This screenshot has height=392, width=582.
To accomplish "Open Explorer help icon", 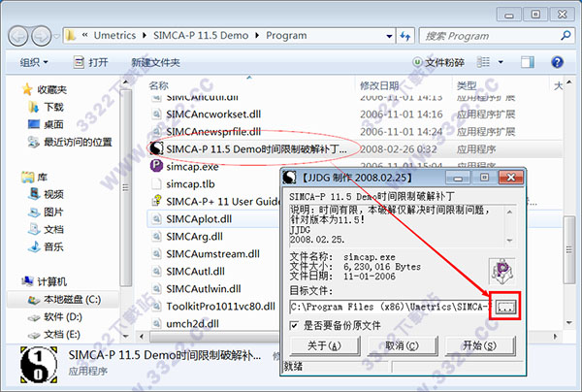I will 557,62.
